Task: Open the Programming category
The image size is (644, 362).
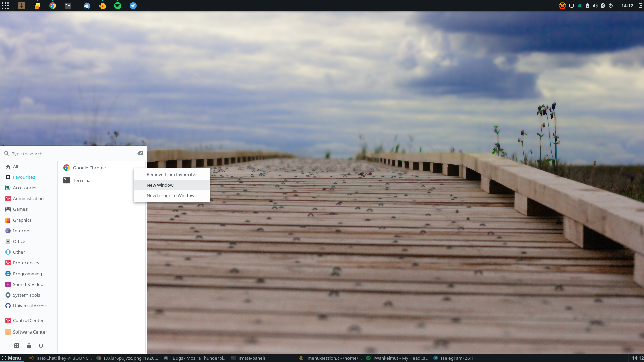Action: 29,274
